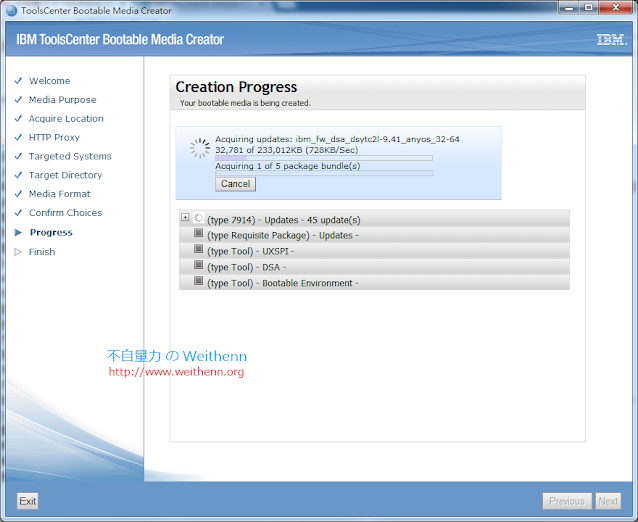Click the checkmark beside Welcome
The height and width of the screenshot is (522, 638).
(x=18, y=81)
